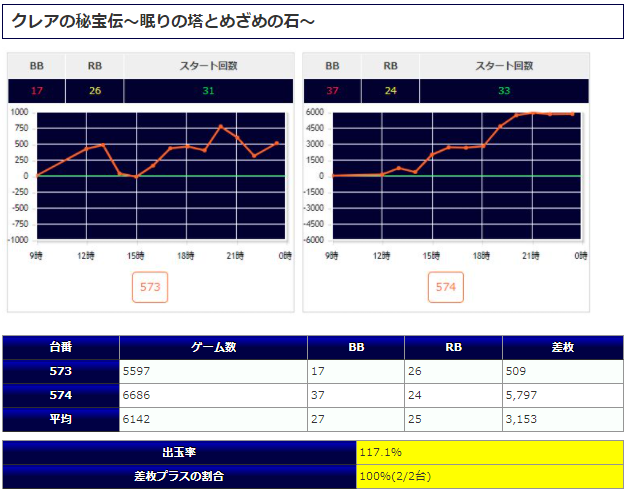Screen dimensions: 627x490
Task: Click the 573 machine number button
Action: click(150, 289)
